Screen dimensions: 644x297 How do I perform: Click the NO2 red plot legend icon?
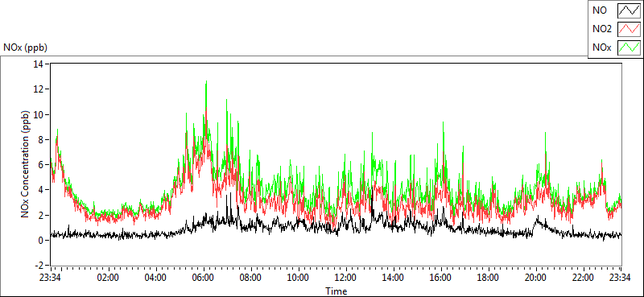[629, 29]
